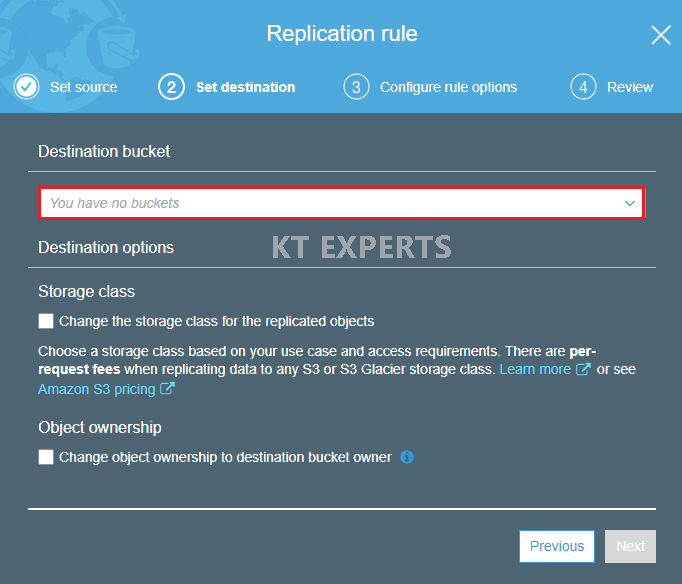Open the Amazon S3 pricing link
Screen dimensions: 682x584
(x=97, y=389)
